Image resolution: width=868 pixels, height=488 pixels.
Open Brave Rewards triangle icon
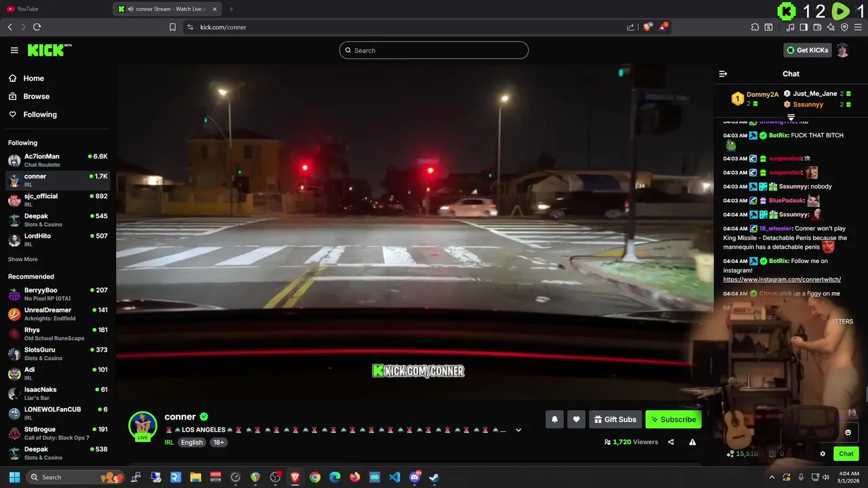(664, 27)
